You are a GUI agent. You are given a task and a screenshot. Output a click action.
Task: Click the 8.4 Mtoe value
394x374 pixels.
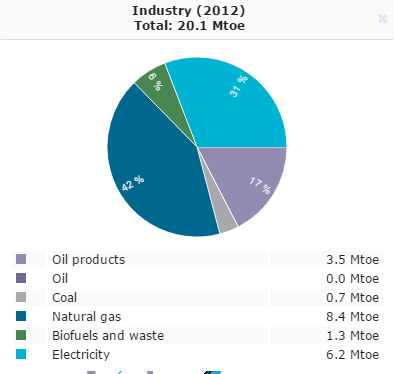353,316
